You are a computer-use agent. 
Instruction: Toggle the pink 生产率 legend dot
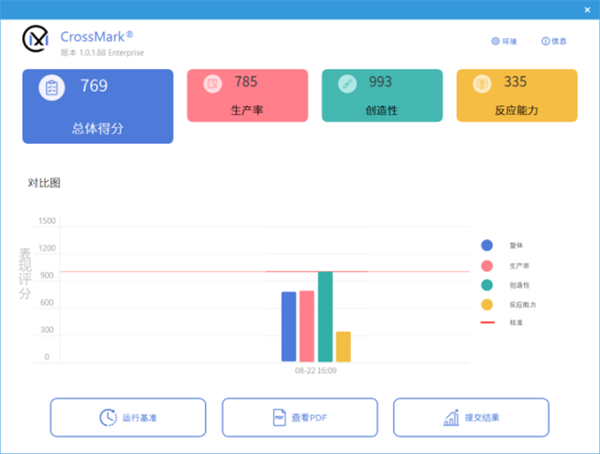487,266
